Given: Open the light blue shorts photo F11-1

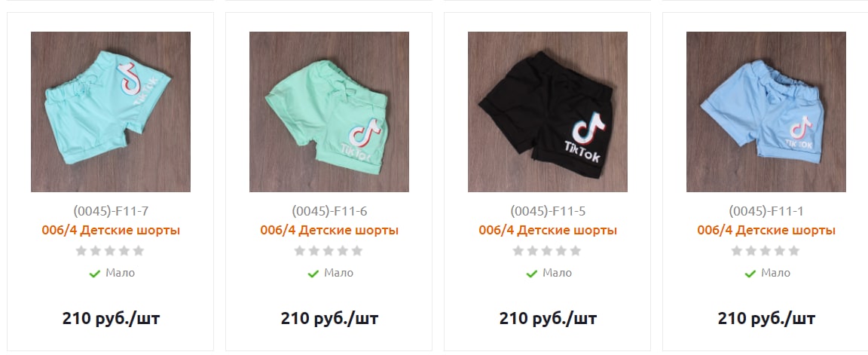Looking at the screenshot, I should coord(766,112).
